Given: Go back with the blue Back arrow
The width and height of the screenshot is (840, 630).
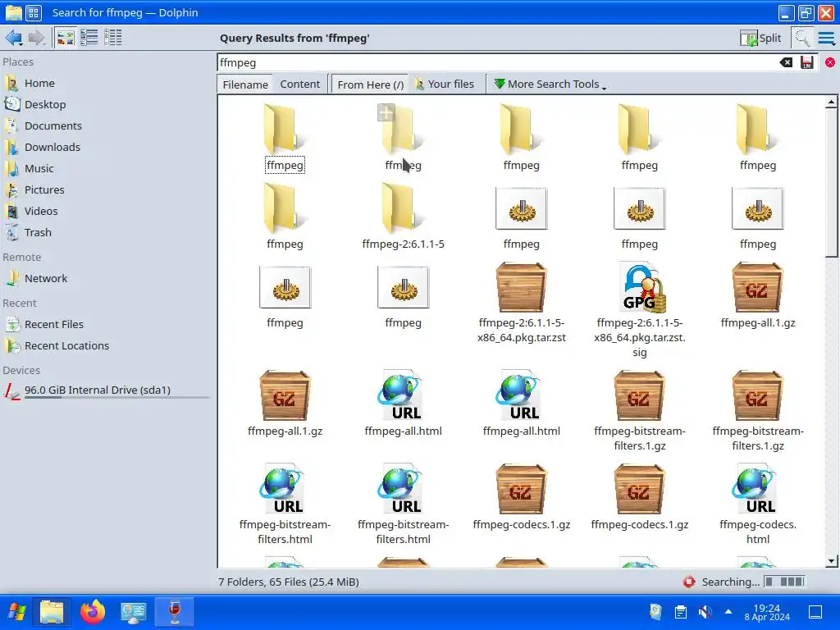Looking at the screenshot, I should tap(13, 38).
